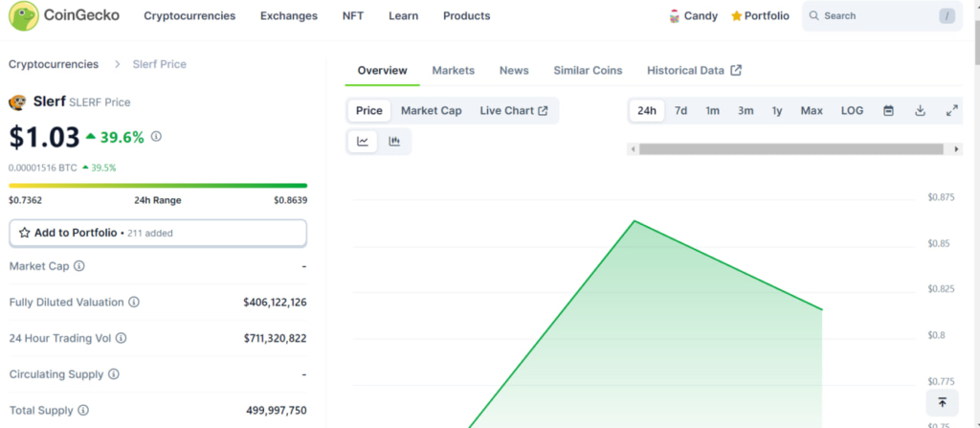
Task: Click the Market Cap info icon
Action: 79,266
